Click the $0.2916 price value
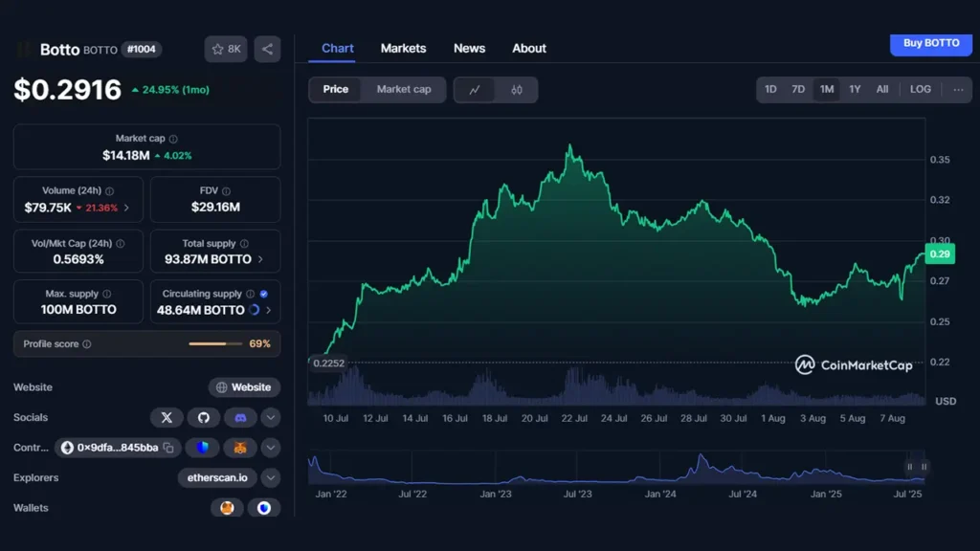Viewport: 980px width, 551px height. point(68,90)
